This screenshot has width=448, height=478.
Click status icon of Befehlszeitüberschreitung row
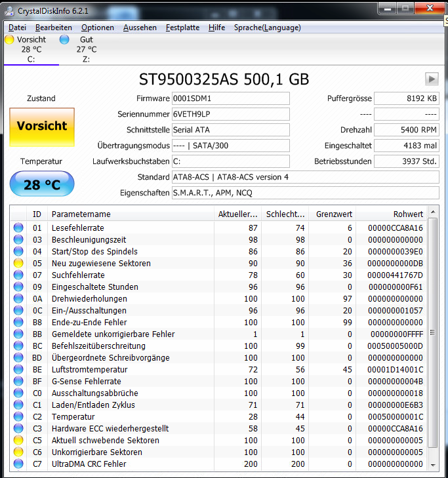[18, 346]
